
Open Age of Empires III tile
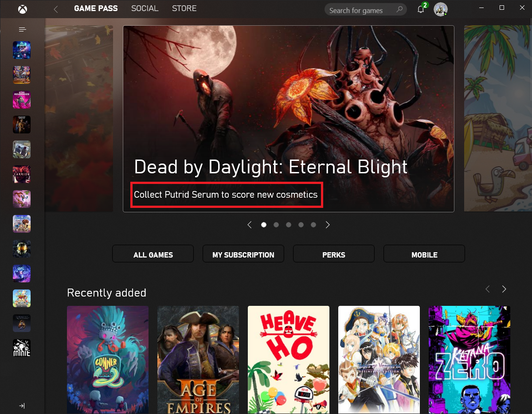point(198,360)
